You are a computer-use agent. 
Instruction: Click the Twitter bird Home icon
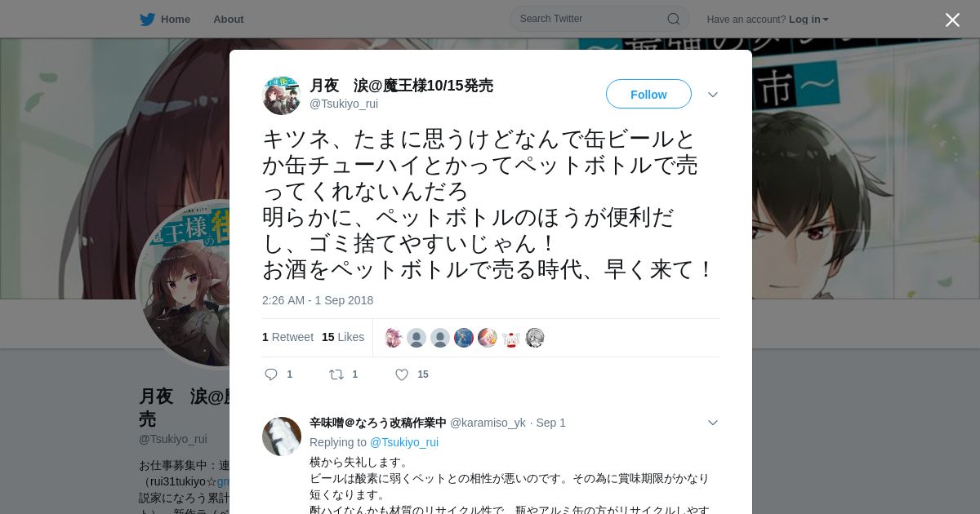click(x=147, y=19)
